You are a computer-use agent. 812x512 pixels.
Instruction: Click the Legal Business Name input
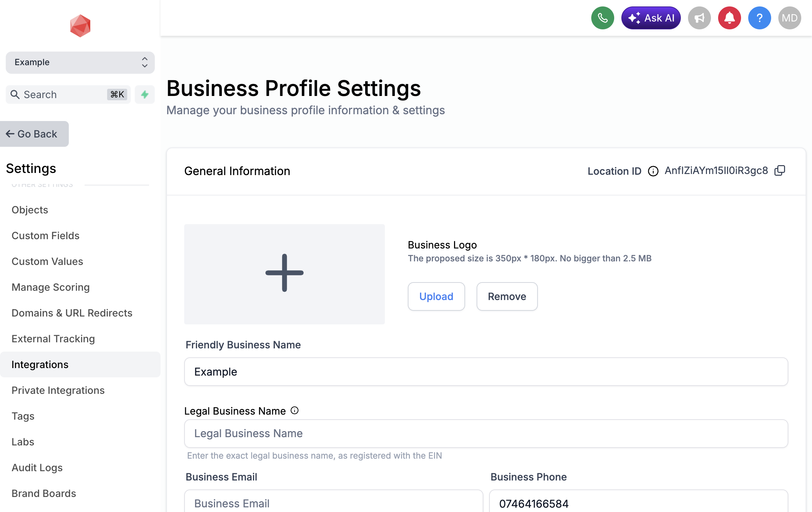pyautogui.click(x=486, y=434)
